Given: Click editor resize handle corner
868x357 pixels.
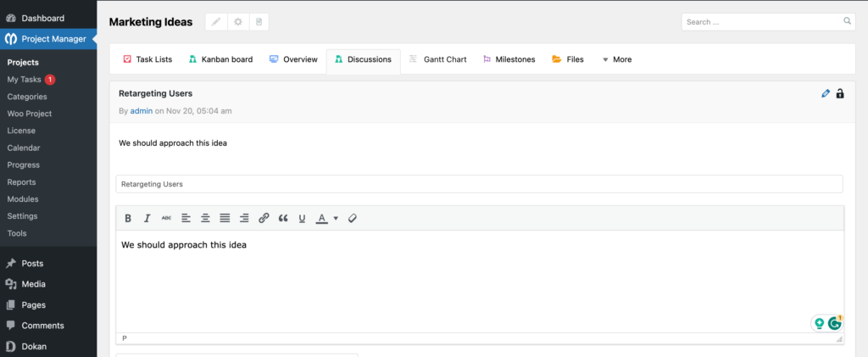Looking at the screenshot, I should (839, 338).
